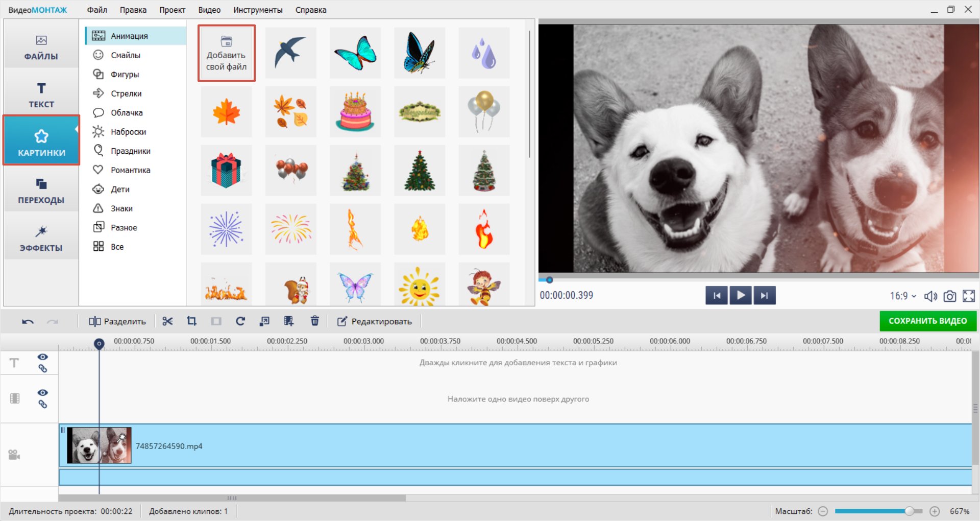Screen dimensions: 980x521
Task: Click the rotate clip icon
Action: 240,321
